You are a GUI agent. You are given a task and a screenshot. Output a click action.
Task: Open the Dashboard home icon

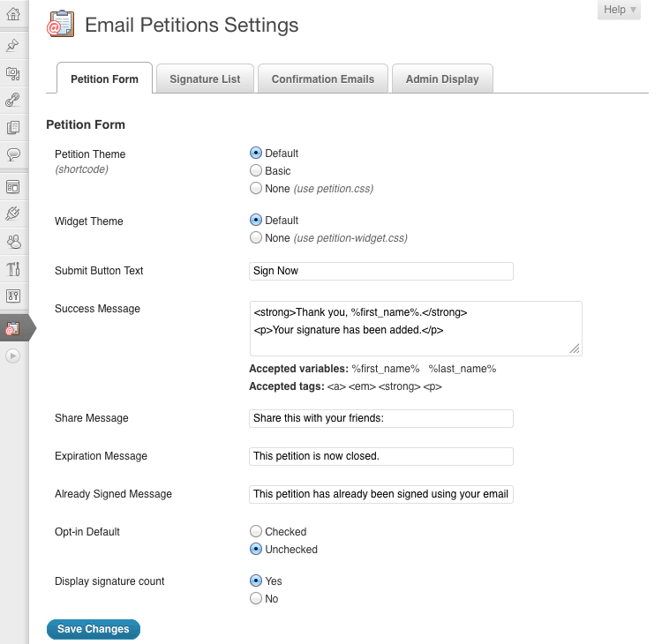tap(13, 13)
